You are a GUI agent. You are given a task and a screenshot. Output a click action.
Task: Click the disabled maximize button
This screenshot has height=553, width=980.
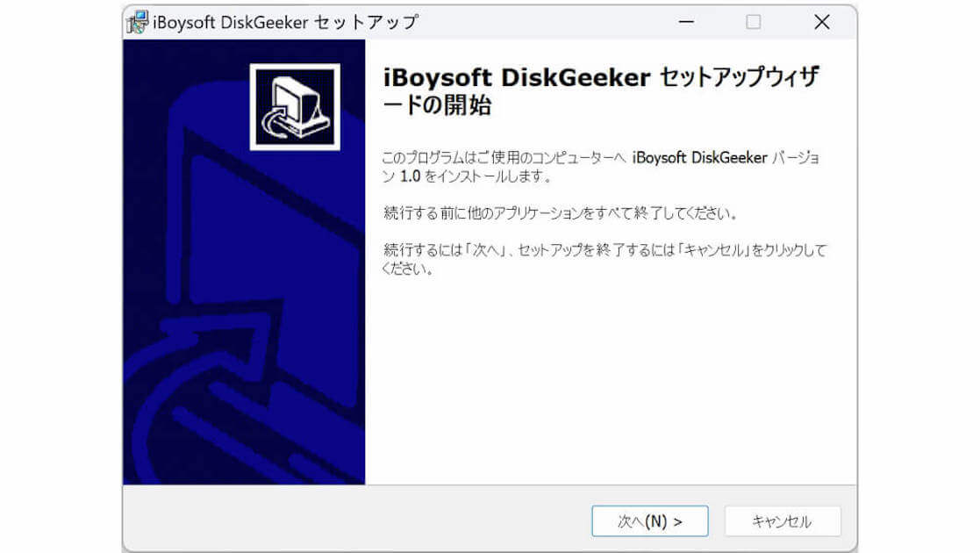click(753, 22)
